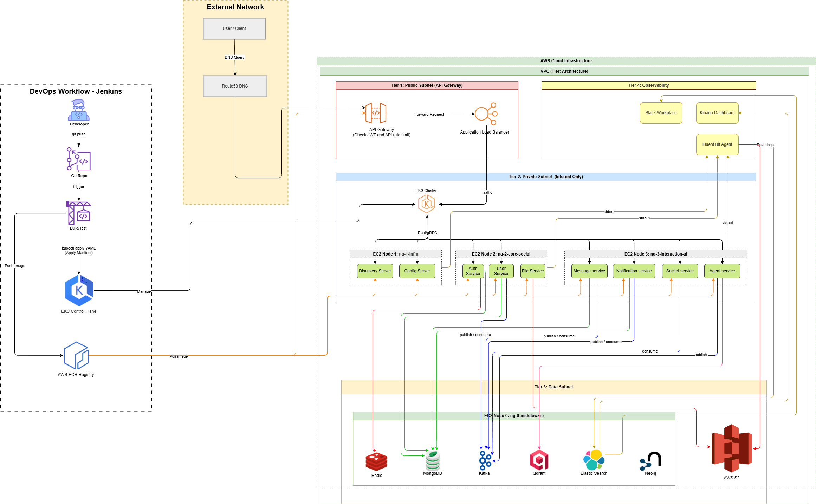The width and height of the screenshot is (816, 504).
Task: Select the Route53 DNS box
Action: pos(235,86)
